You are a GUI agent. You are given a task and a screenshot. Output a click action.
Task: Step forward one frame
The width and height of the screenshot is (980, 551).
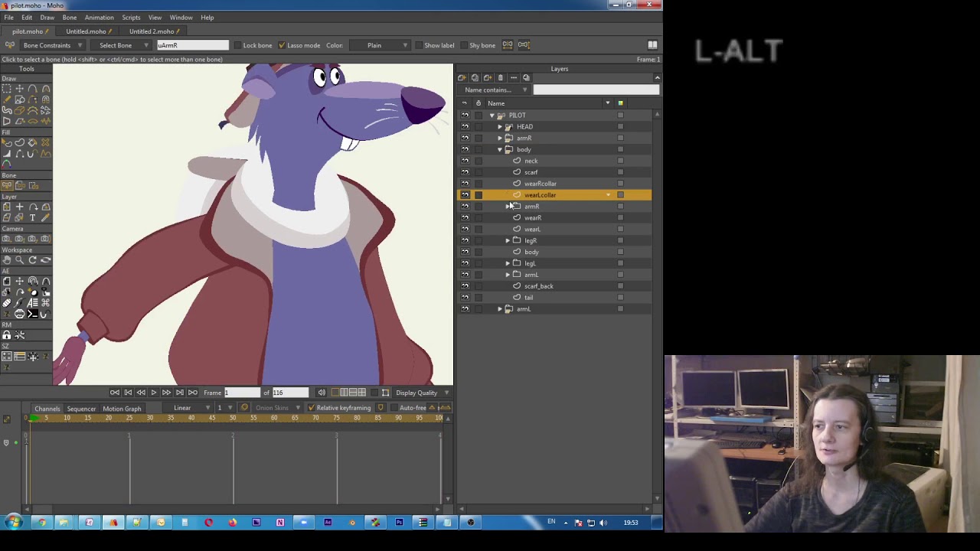tap(166, 393)
